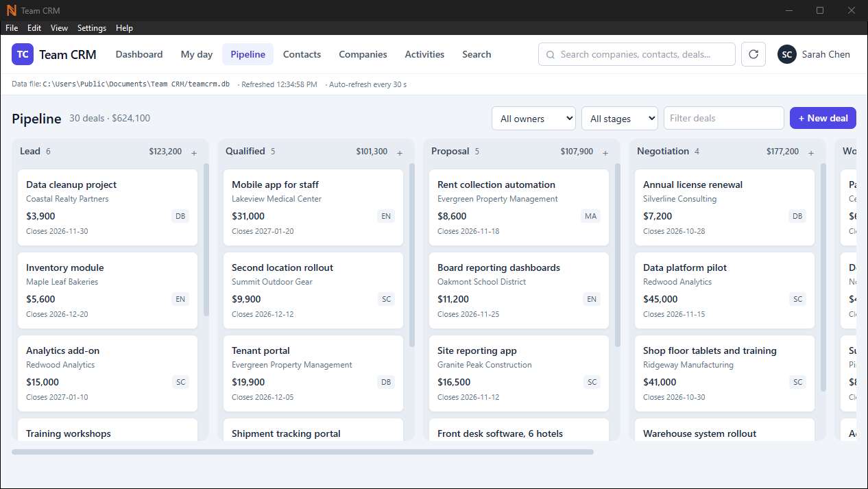868x489 pixels.
Task: Open the Search tab
Action: pos(477,54)
